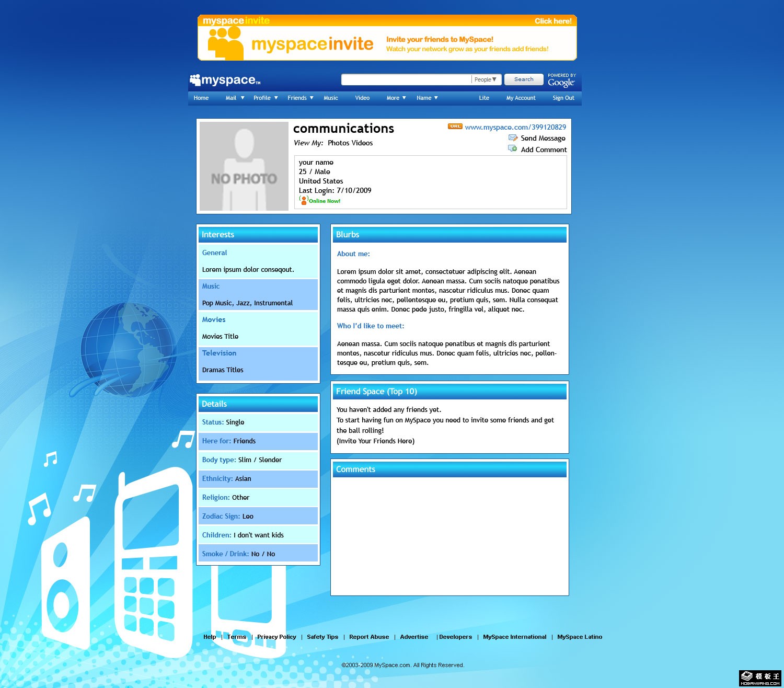Click the 'Children: I don't want kids' row

pyautogui.click(x=258, y=535)
